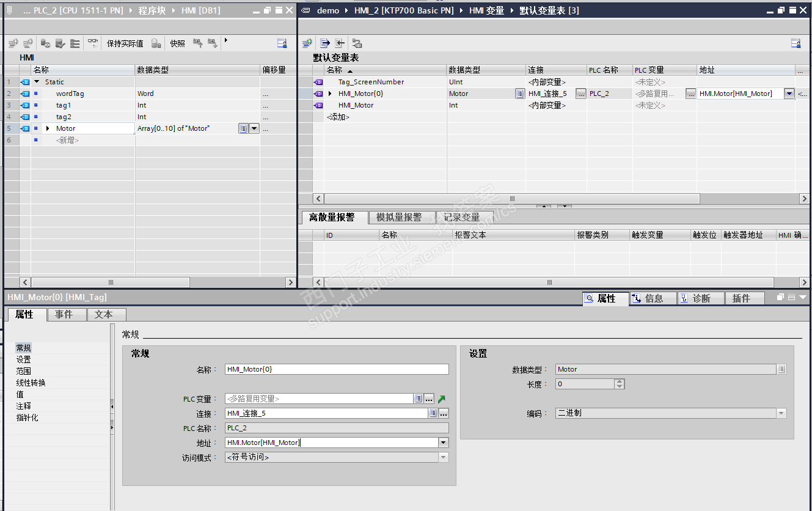This screenshot has width=812, height=511.
Task: Expand the Motor array row
Action: coord(48,128)
